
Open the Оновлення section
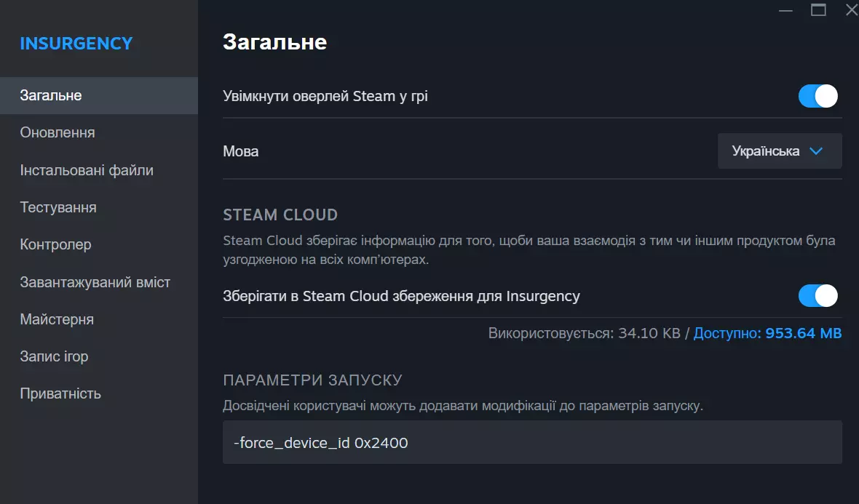58,133
